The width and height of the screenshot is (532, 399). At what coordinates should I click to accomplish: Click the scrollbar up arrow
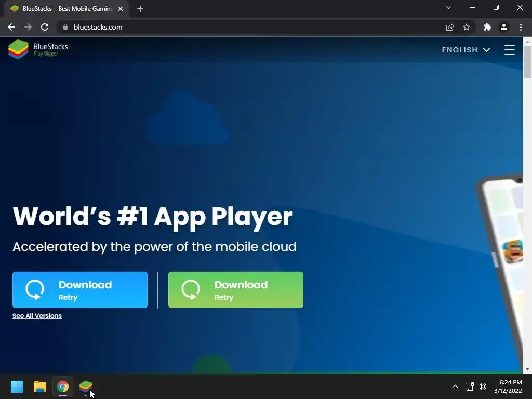click(527, 41)
